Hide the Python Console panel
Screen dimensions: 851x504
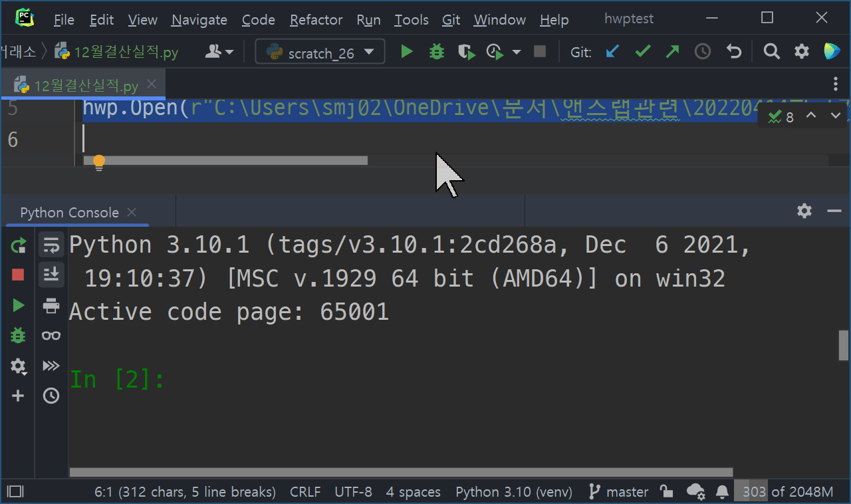(x=834, y=211)
